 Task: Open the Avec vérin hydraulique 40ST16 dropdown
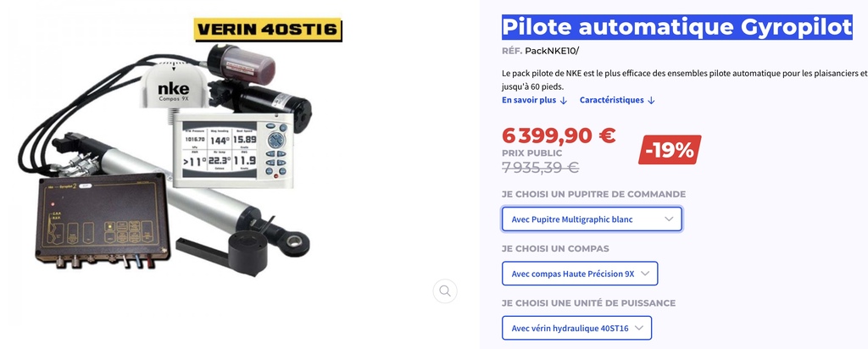(576, 328)
